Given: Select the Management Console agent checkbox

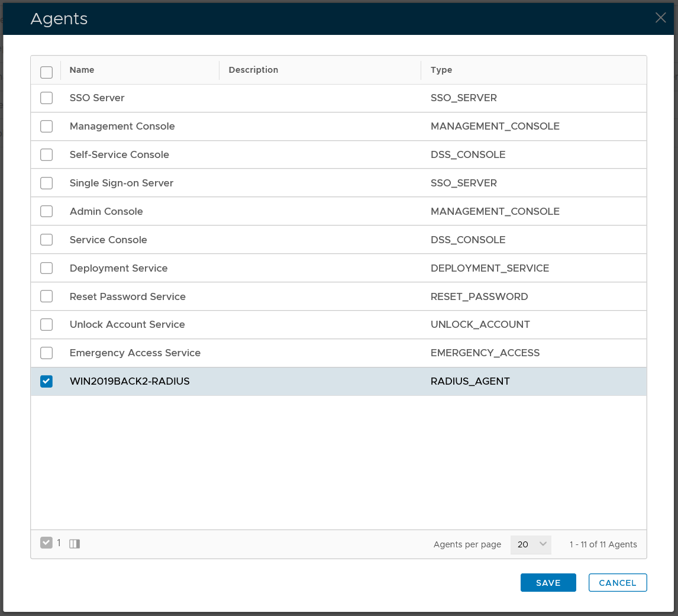Looking at the screenshot, I should click(x=46, y=127).
